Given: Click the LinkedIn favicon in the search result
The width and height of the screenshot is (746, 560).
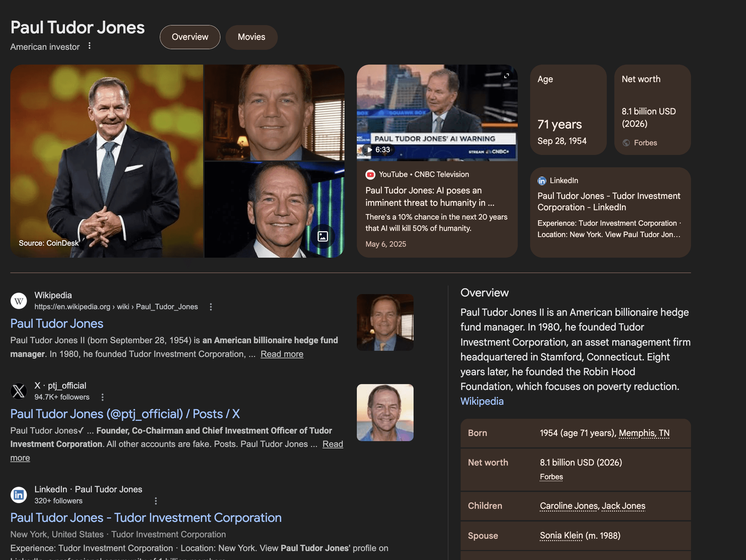Looking at the screenshot, I should [x=19, y=495].
